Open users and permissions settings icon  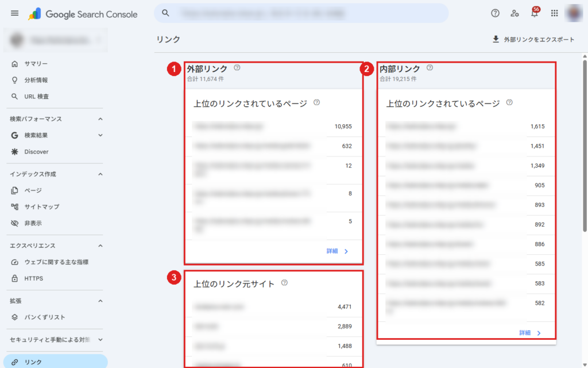coord(514,14)
